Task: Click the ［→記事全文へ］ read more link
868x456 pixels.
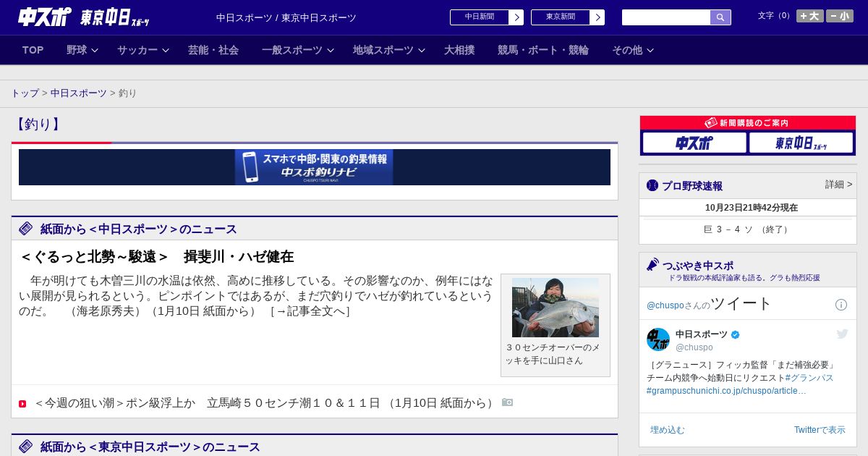Action: 310,311
